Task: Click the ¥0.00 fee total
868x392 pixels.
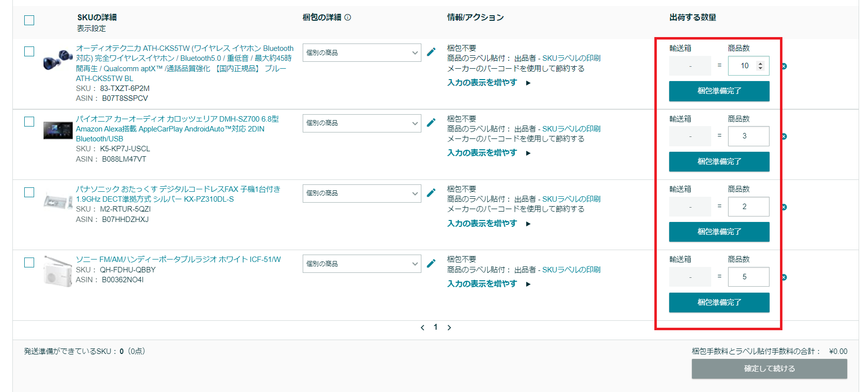Action: pyautogui.click(x=838, y=351)
